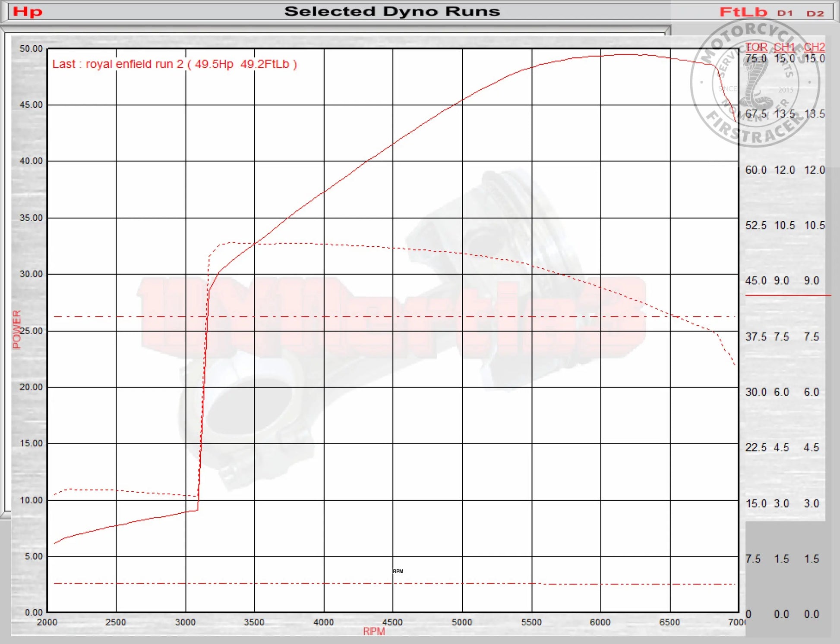Select the D2 channel label
Screen dimensions: 840x644
pos(815,13)
